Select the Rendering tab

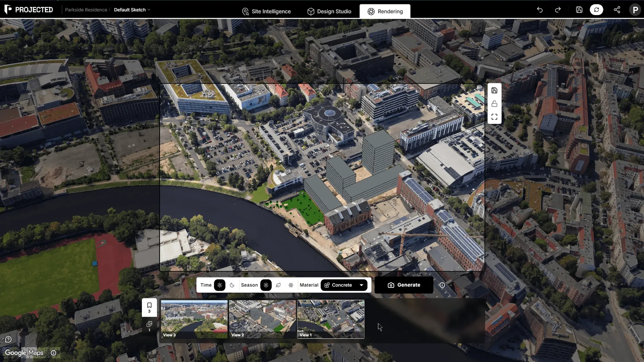[385, 11]
